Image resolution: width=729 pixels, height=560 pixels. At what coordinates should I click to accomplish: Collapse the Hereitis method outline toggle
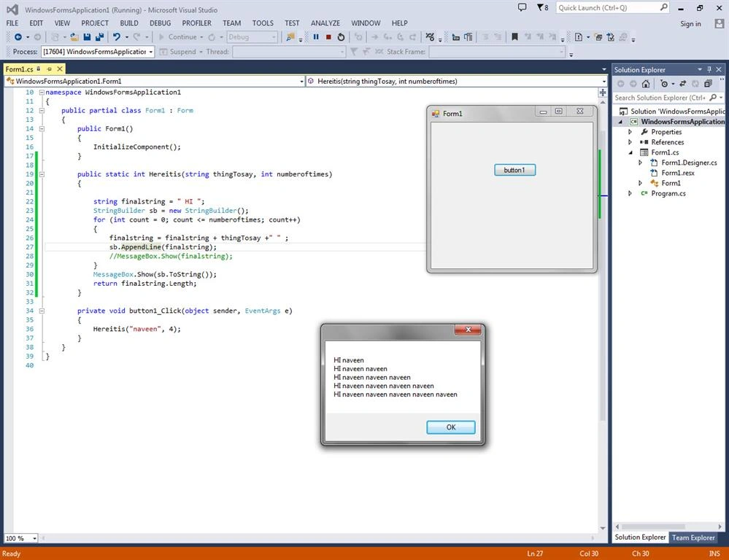tap(42, 174)
